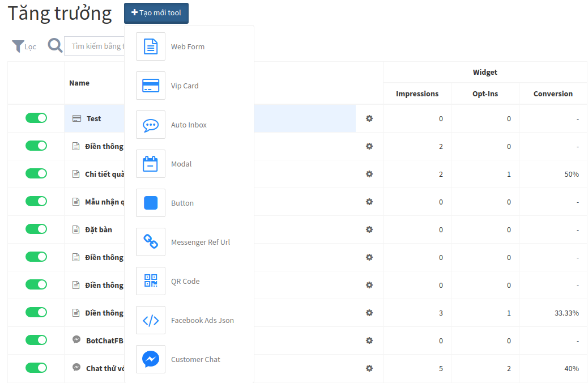
Task: Open the BotChatFB tool name
Action: point(105,341)
